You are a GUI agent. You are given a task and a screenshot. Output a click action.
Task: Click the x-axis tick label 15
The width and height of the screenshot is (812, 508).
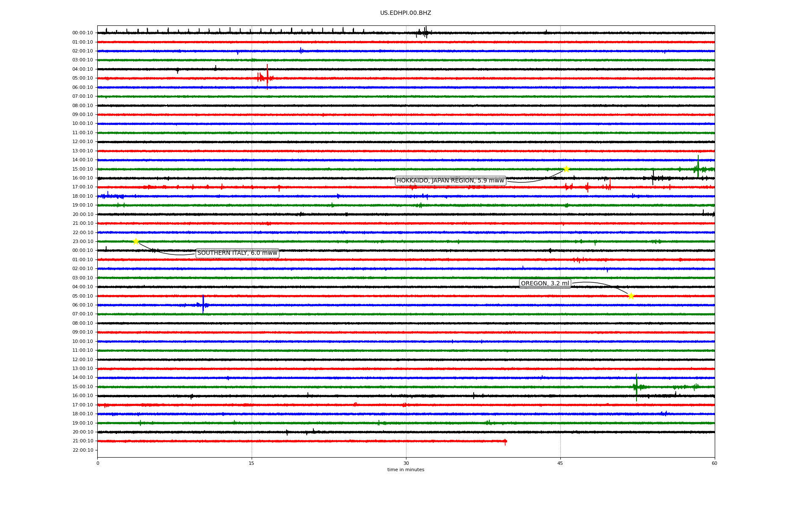[x=252, y=463]
